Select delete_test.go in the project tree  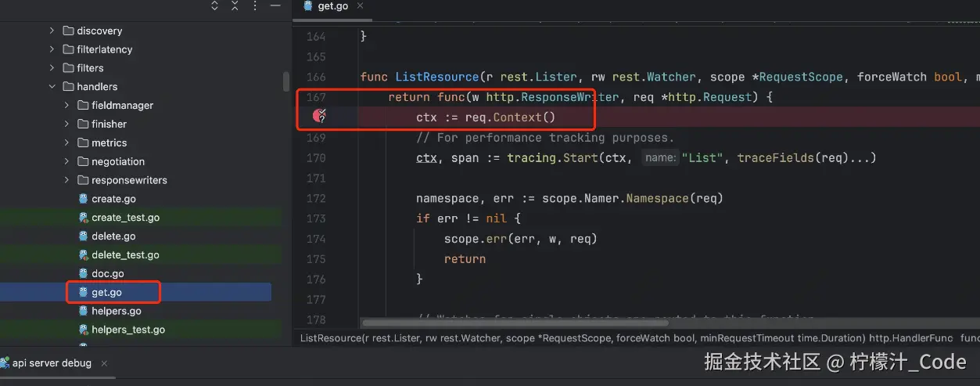[125, 255]
